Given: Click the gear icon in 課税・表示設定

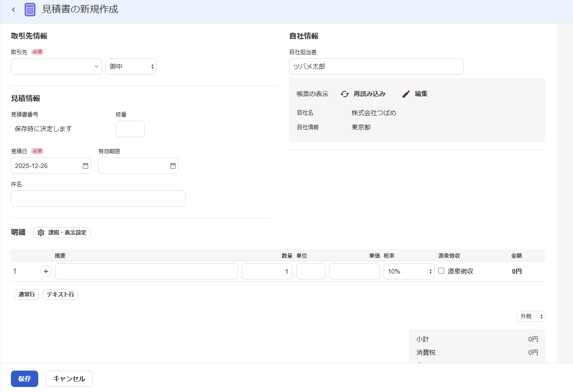Looking at the screenshot, I should click(x=41, y=233).
